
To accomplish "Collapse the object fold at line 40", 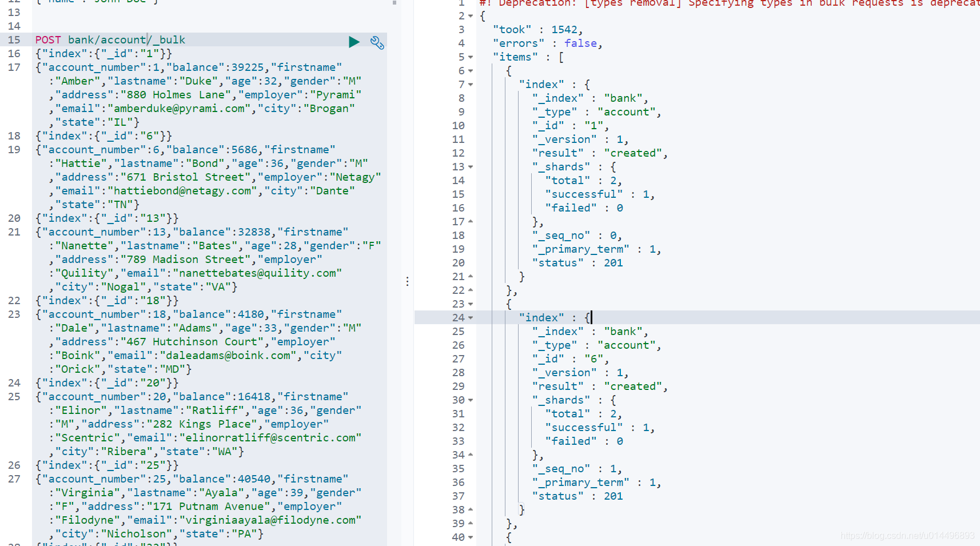I will (x=471, y=537).
